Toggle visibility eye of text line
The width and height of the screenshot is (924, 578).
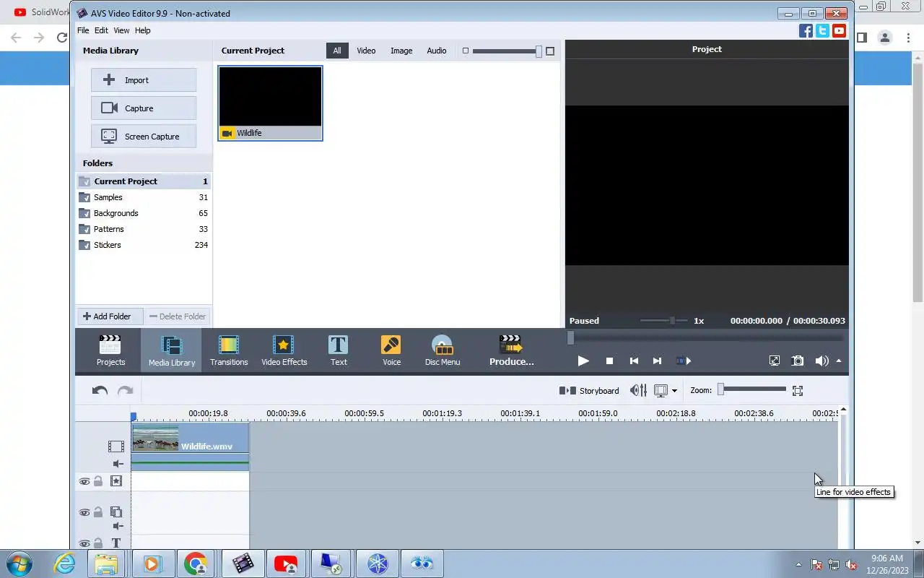click(x=84, y=543)
